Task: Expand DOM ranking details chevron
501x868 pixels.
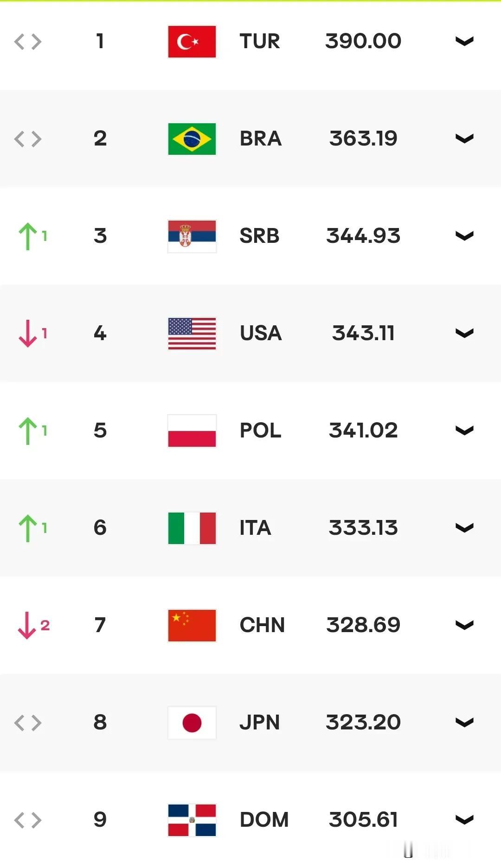Action: click(464, 820)
